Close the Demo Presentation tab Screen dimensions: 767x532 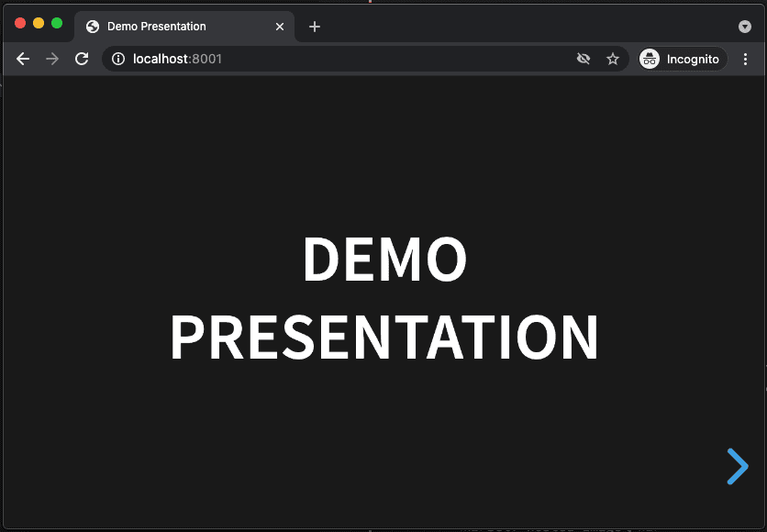click(x=280, y=27)
